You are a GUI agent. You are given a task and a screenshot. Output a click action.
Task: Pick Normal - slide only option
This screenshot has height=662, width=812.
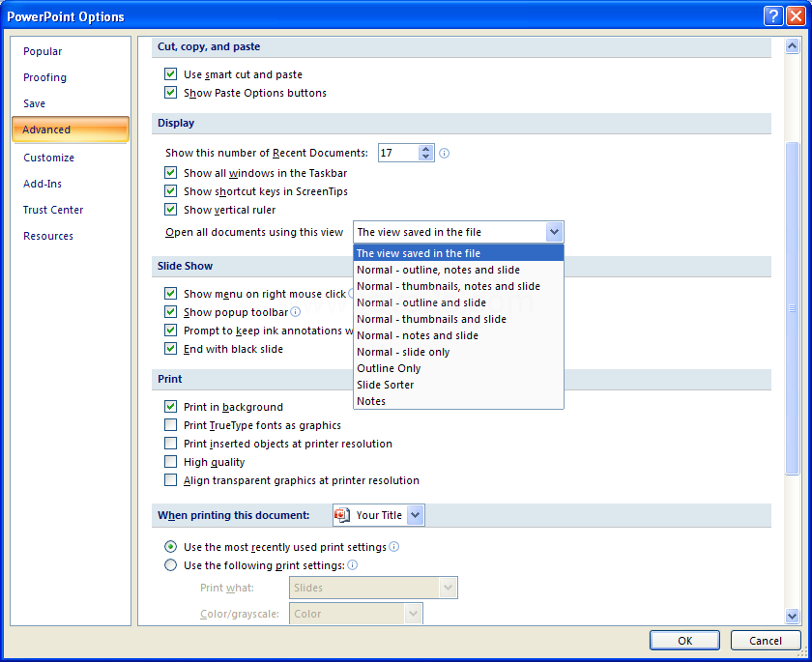[x=458, y=352]
